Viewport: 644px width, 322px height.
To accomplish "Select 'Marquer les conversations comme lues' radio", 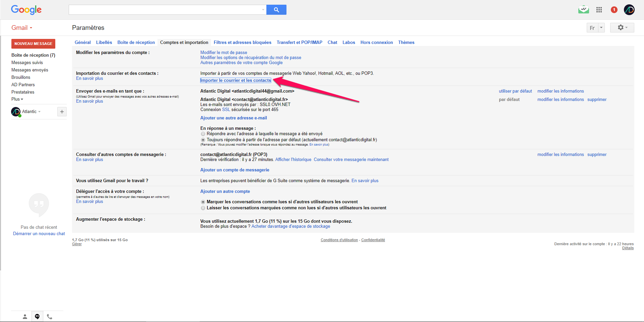I will (203, 202).
